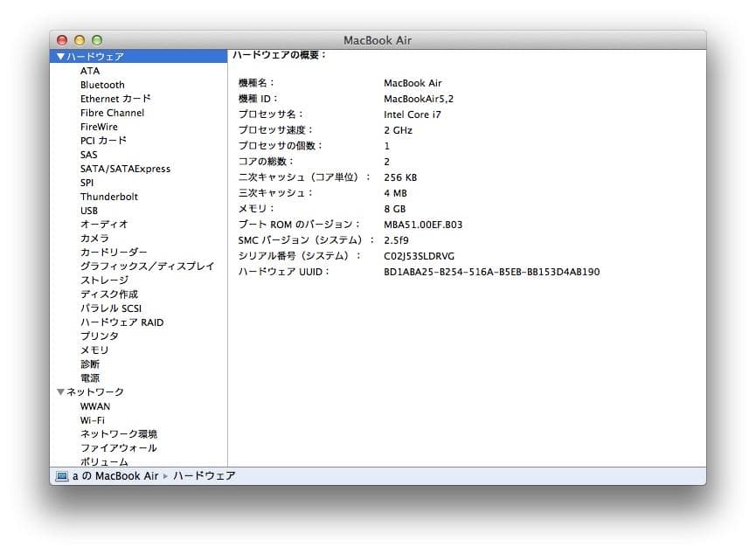Open the Ethernet カード section
The width and height of the screenshot is (756, 554).
[x=114, y=98]
